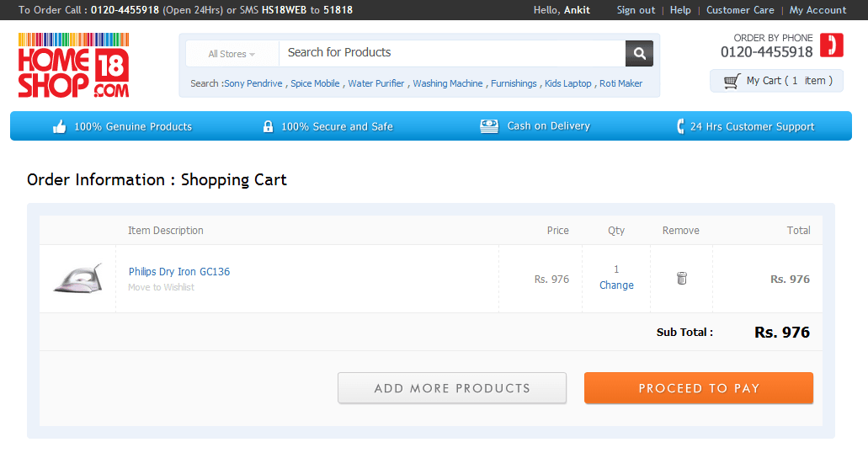This screenshot has height=453, width=868.
Task: Search suggestion Roti Maker
Action: [621, 83]
